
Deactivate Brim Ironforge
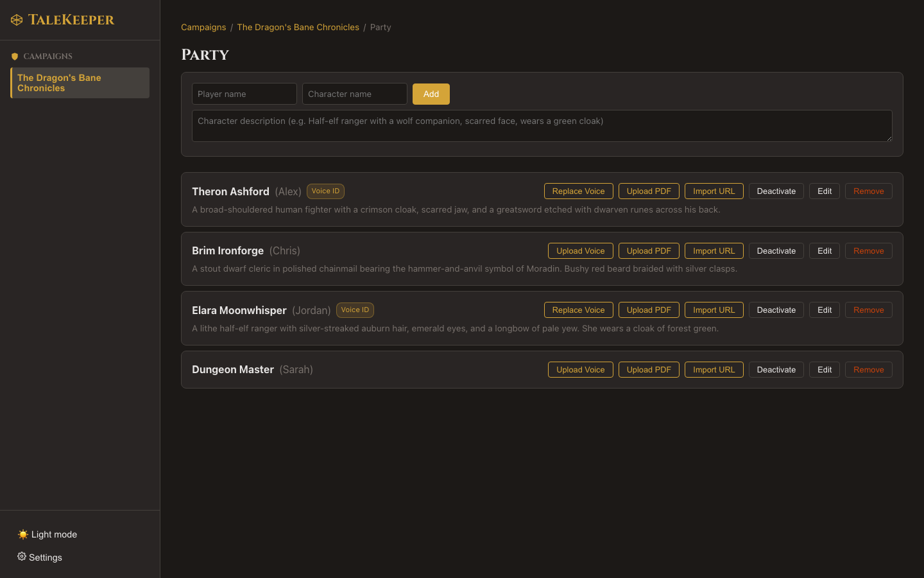point(776,250)
